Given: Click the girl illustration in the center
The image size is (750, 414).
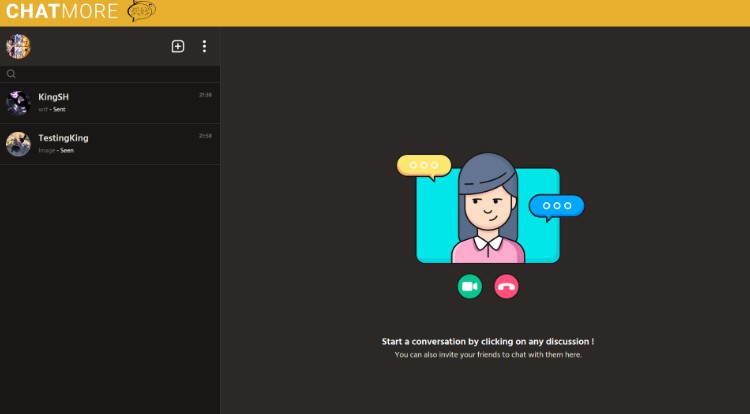Looking at the screenshot, I should (488, 210).
